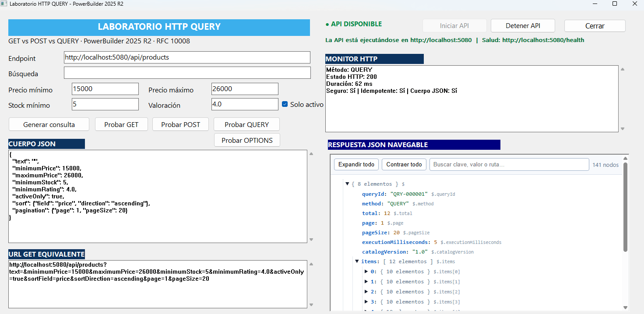
Task: Click the LABORATORIO HTTP QUERY banner
Action: [x=159, y=27]
